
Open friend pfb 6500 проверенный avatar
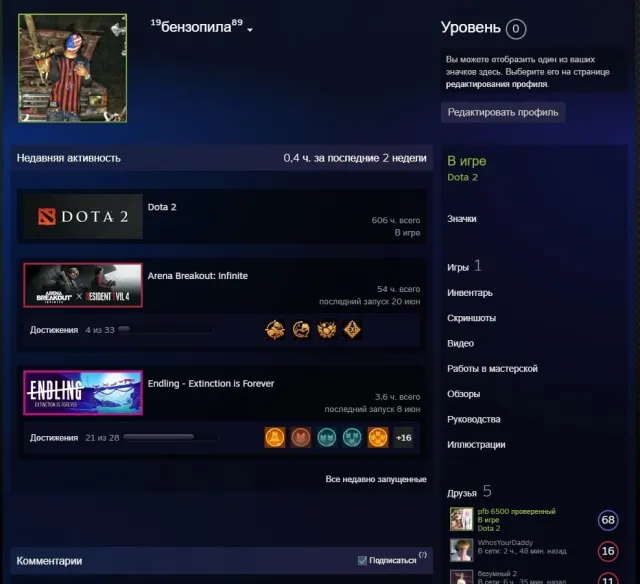461,519
